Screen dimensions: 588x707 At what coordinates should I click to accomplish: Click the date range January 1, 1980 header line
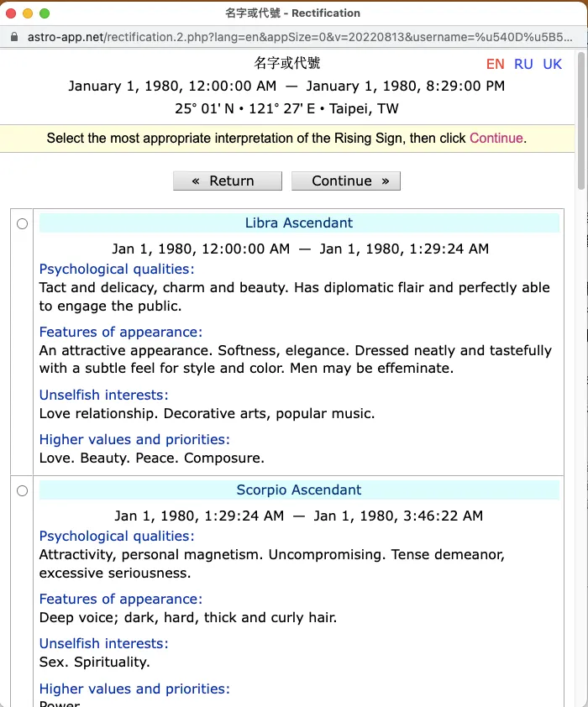coord(286,86)
